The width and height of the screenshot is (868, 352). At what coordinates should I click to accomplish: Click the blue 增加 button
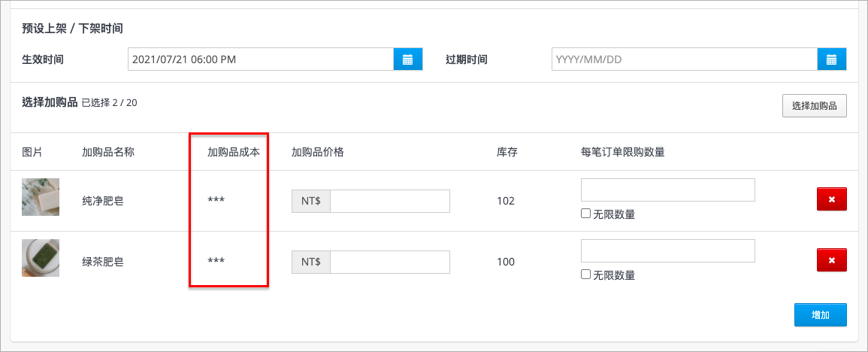coord(821,315)
